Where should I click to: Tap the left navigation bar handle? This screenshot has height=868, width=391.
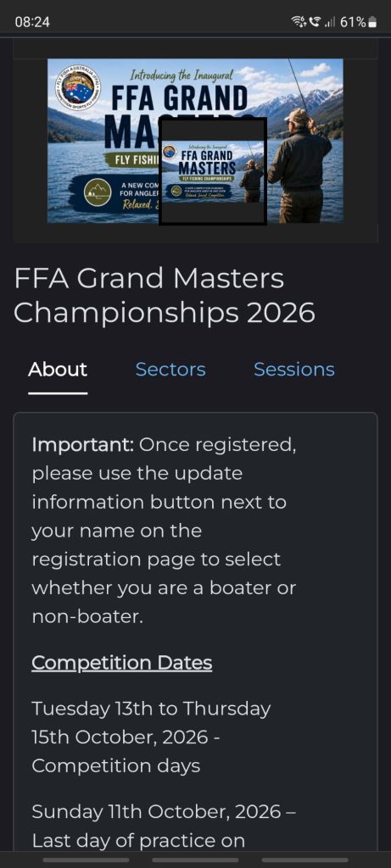86,860
